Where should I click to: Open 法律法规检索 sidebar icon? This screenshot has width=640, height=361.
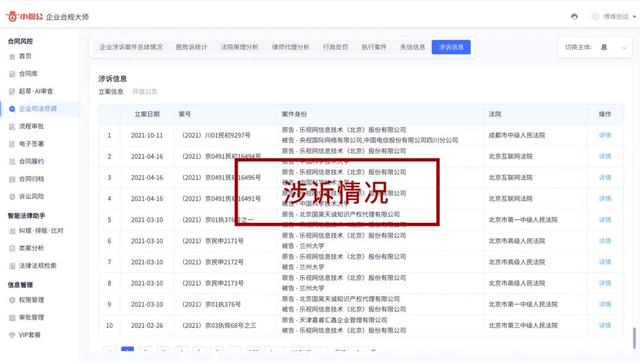pos(12,266)
